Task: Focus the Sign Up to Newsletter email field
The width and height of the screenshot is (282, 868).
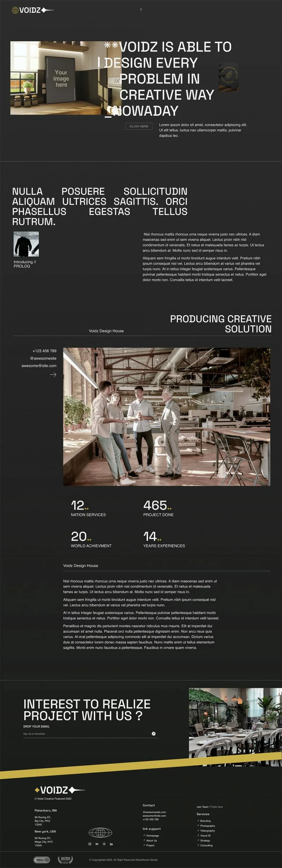Action: tap(85, 734)
